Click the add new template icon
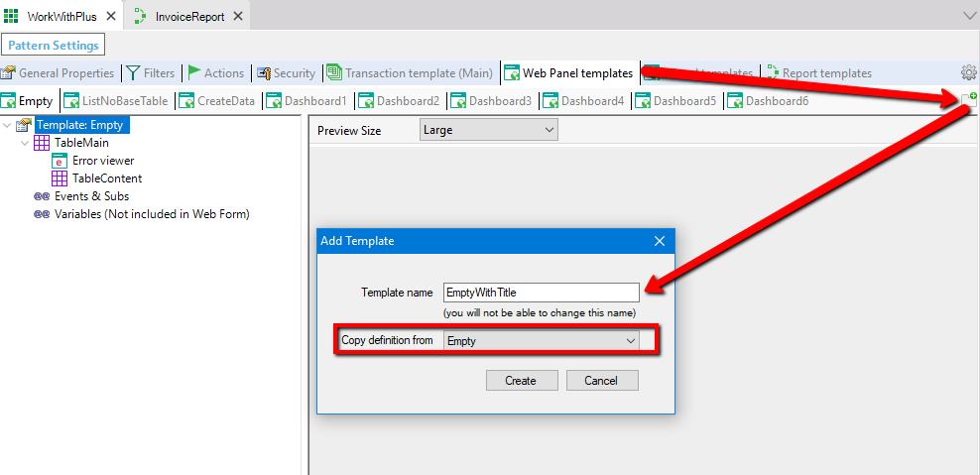Viewport: 980px width, 475px height. pyautogui.click(x=969, y=99)
